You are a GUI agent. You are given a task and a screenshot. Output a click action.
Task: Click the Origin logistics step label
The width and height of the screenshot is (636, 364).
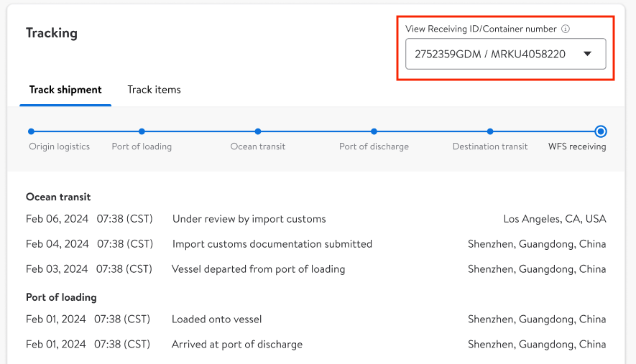pyautogui.click(x=60, y=146)
